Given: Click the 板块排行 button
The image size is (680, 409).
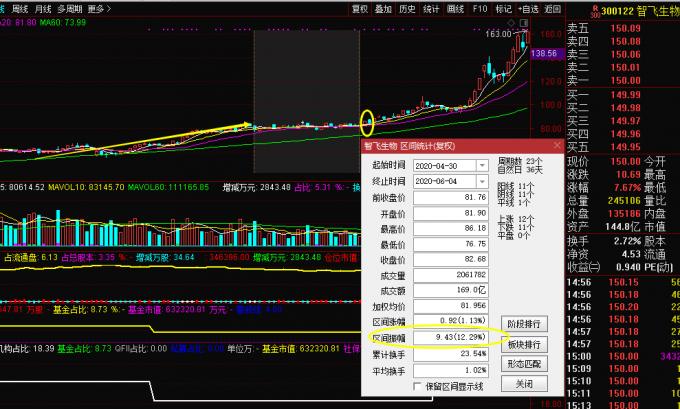Looking at the screenshot, I should 524,344.
